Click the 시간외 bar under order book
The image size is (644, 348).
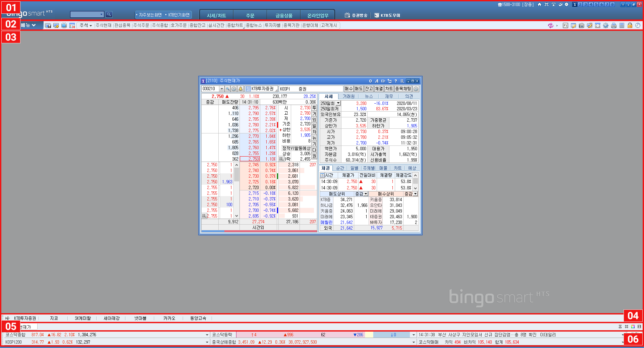[x=258, y=227]
